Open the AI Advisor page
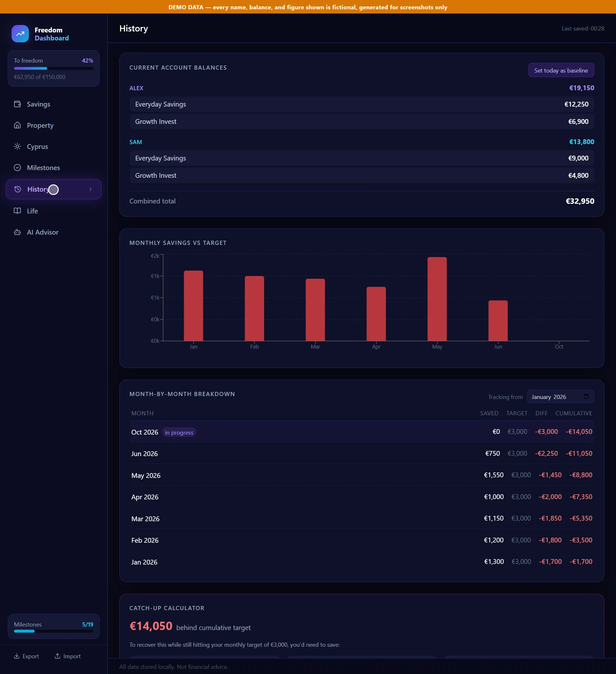The image size is (616, 674). click(54, 232)
